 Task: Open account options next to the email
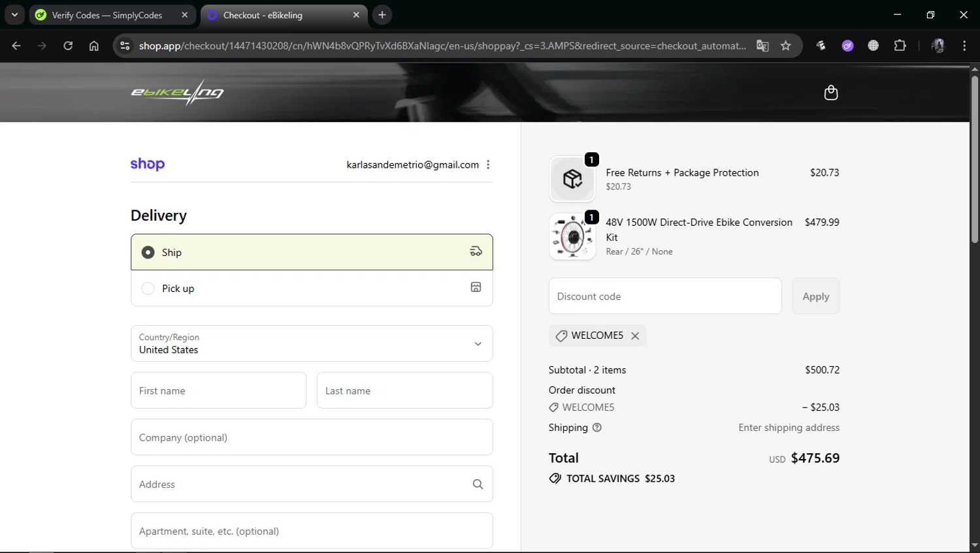(488, 165)
